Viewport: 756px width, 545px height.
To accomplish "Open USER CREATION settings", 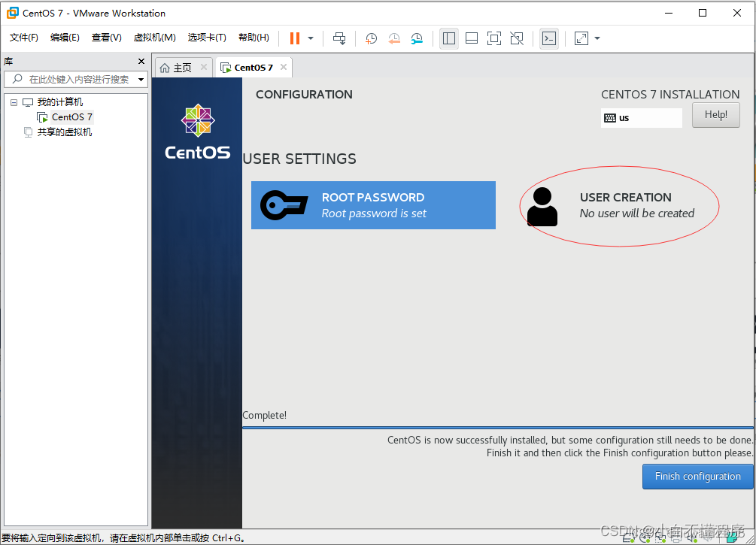I will click(612, 206).
